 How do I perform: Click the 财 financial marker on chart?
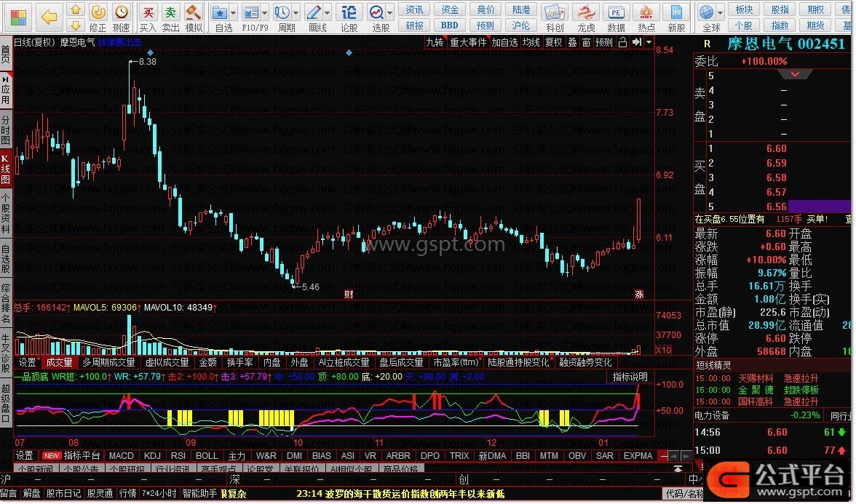coord(349,295)
